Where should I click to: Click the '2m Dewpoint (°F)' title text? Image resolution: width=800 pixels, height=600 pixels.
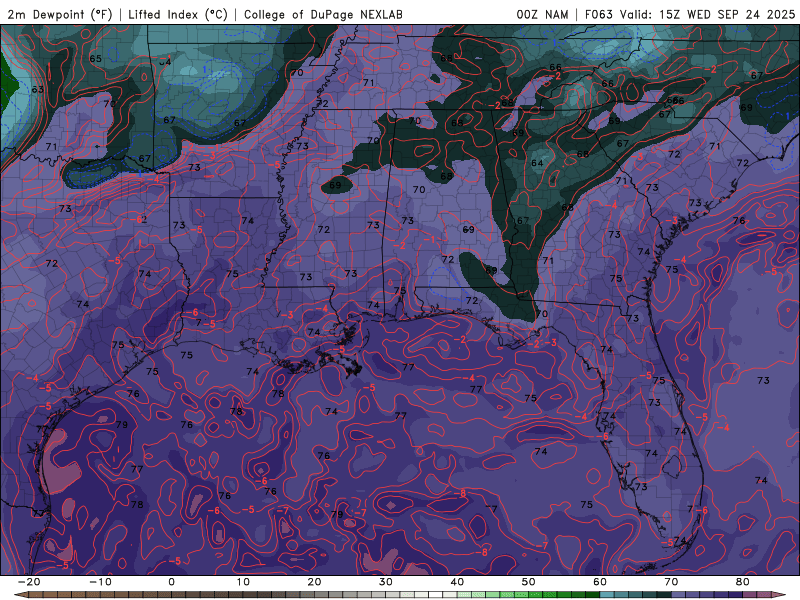[59, 14]
